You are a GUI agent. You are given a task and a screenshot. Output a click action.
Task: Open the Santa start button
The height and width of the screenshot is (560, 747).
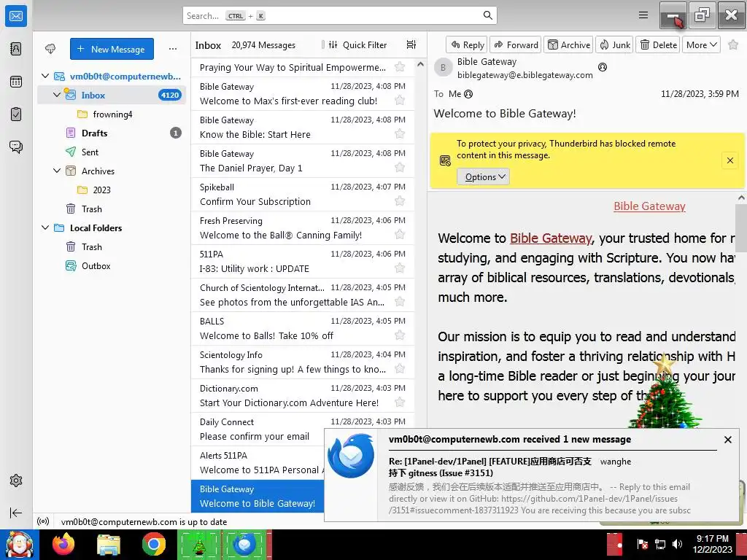point(20,545)
